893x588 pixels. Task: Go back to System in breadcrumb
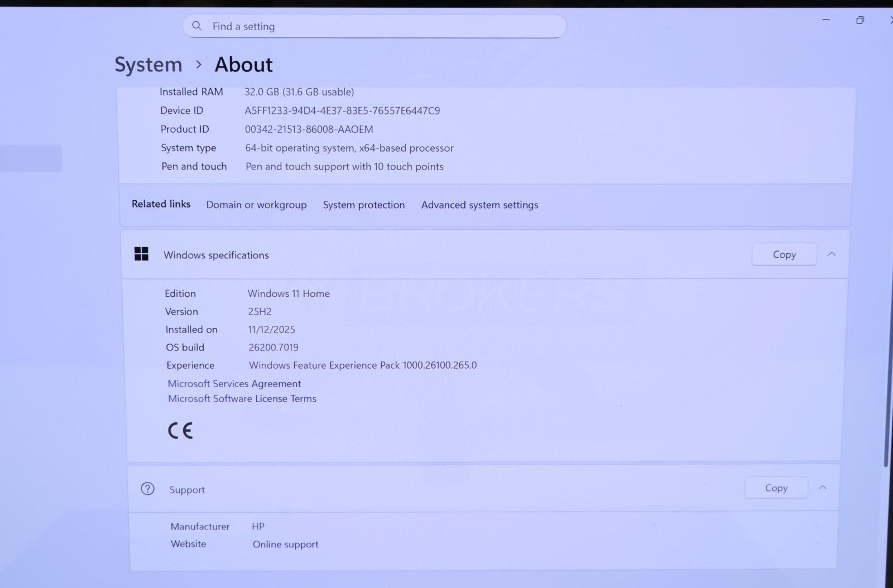(x=148, y=65)
